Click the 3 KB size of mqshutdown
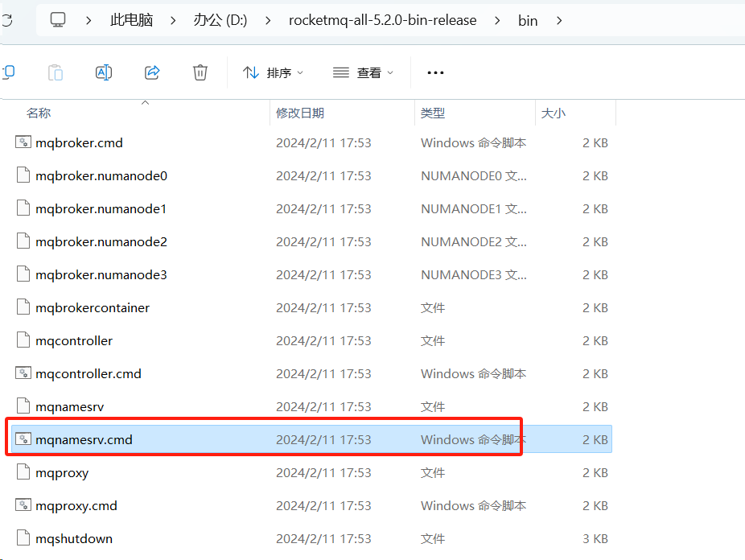This screenshot has height=560, width=745. click(x=595, y=538)
